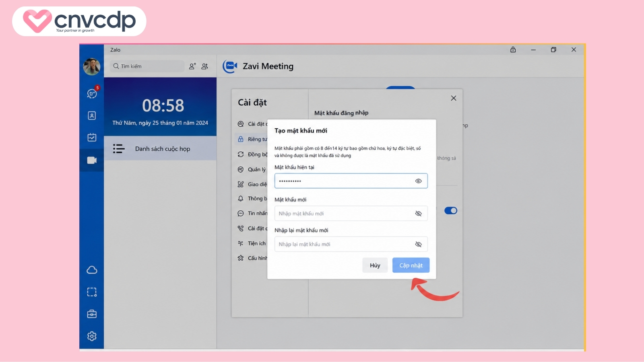Click the create group icon

[205, 66]
